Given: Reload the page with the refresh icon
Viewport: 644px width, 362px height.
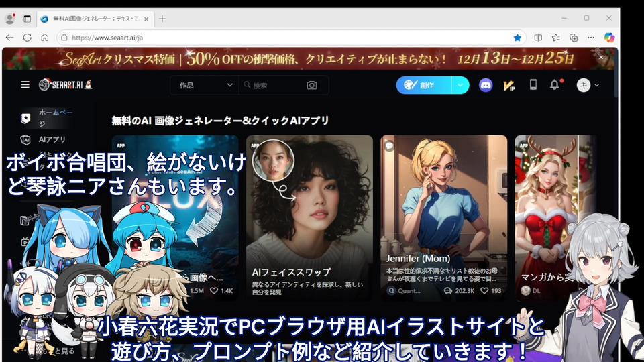Looking at the screenshot, I should click(27, 38).
